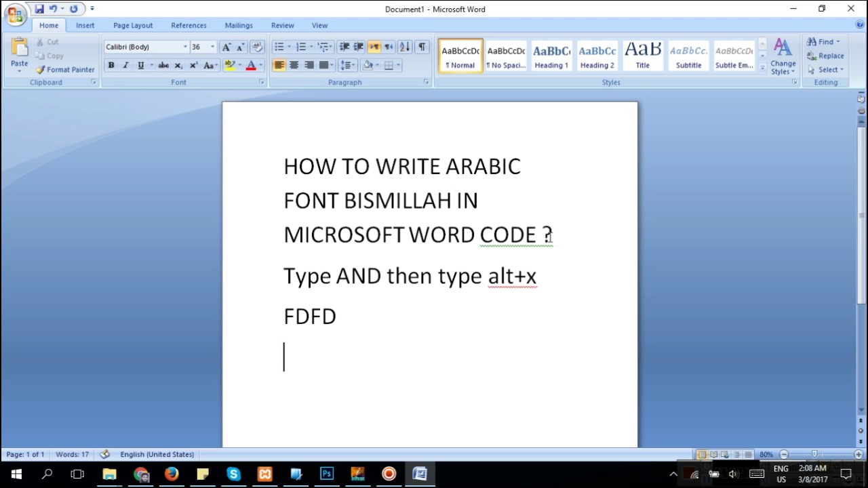Click the Undo icon
This screenshot has width=868, height=488.
(x=53, y=9)
